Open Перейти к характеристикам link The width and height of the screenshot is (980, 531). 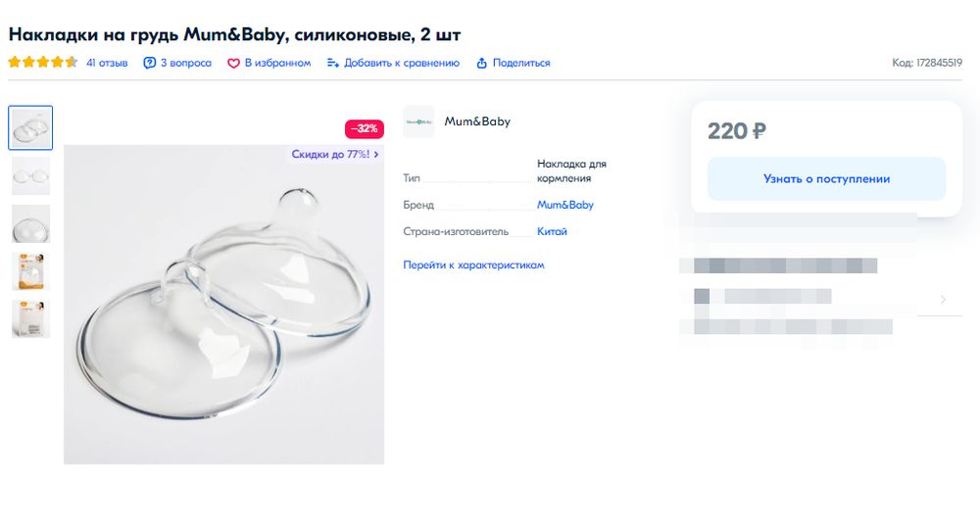point(473,265)
